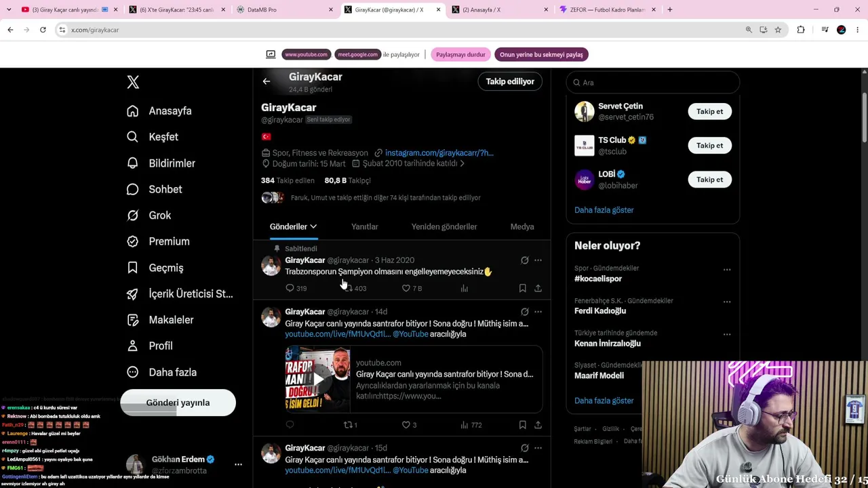Image resolution: width=868 pixels, height=488 pixels.
Task: Open options for the Ferdi Kadıoğlu trend
Action: click(727, 302)
